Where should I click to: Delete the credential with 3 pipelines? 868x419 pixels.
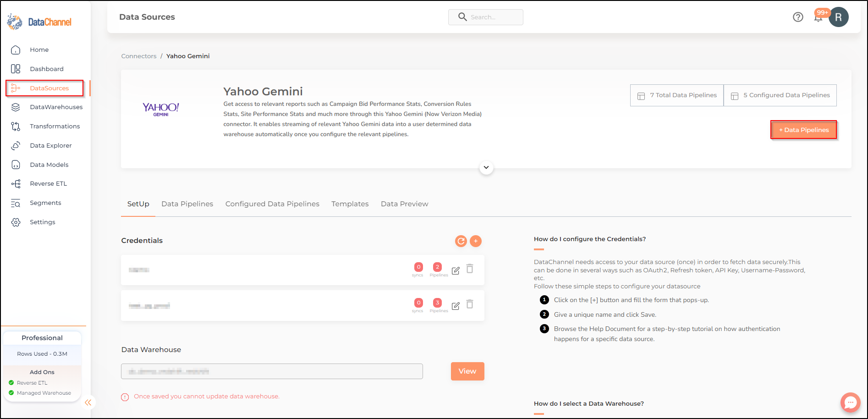pyautogui.click(x=470, y=304)
